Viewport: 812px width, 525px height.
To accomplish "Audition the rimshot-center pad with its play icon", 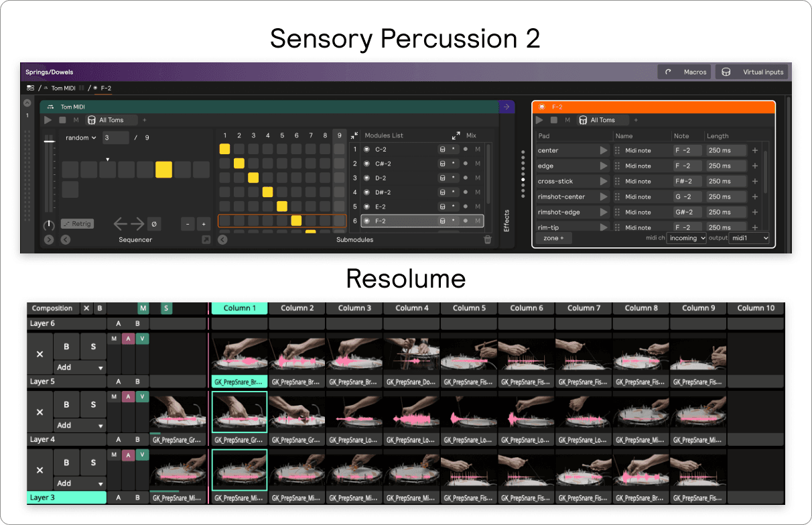I will point(604,197).
